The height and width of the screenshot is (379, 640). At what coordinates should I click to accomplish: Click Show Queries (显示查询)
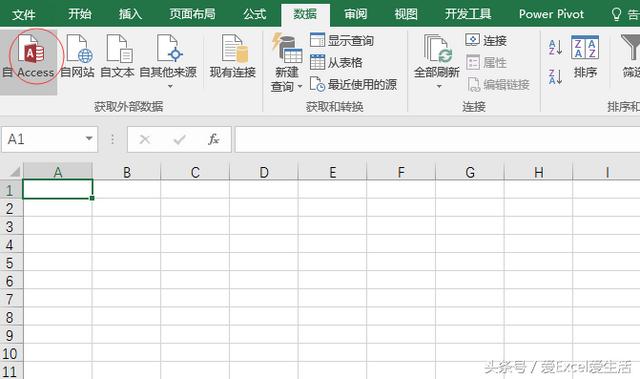click(342, 40)
